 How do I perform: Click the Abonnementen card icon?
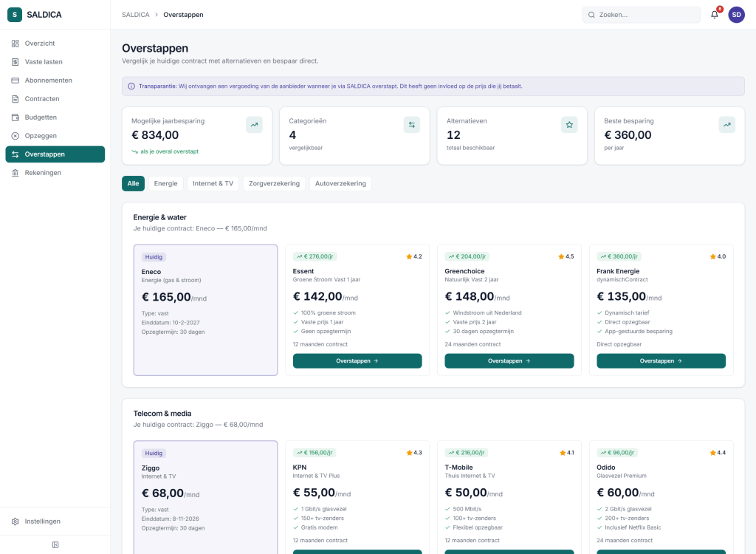tap(15, 80)
